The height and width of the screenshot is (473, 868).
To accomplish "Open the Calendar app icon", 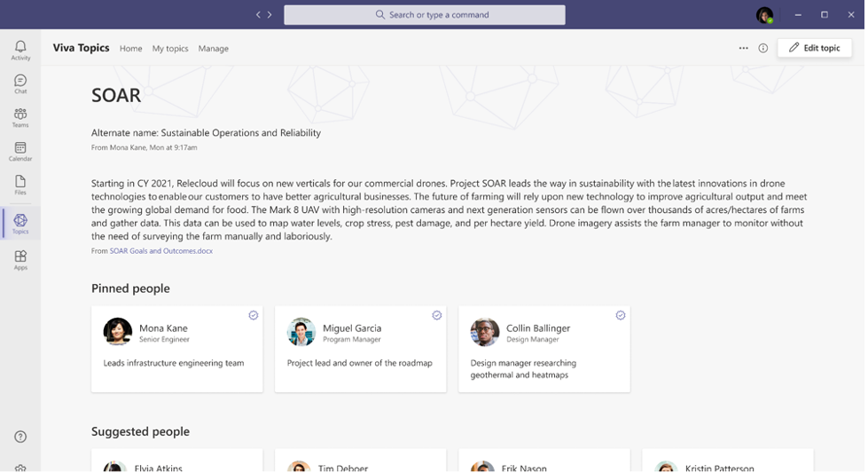I will 20,151.
